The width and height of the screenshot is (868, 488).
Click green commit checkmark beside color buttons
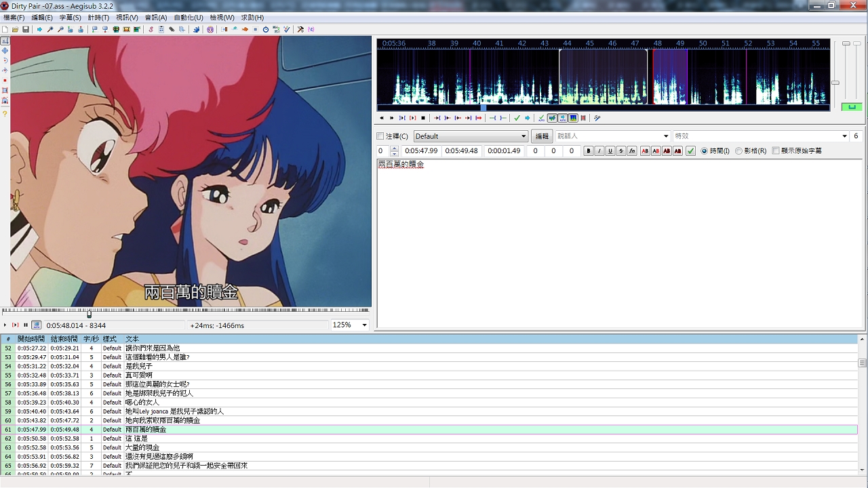click(x=691, y=151)
